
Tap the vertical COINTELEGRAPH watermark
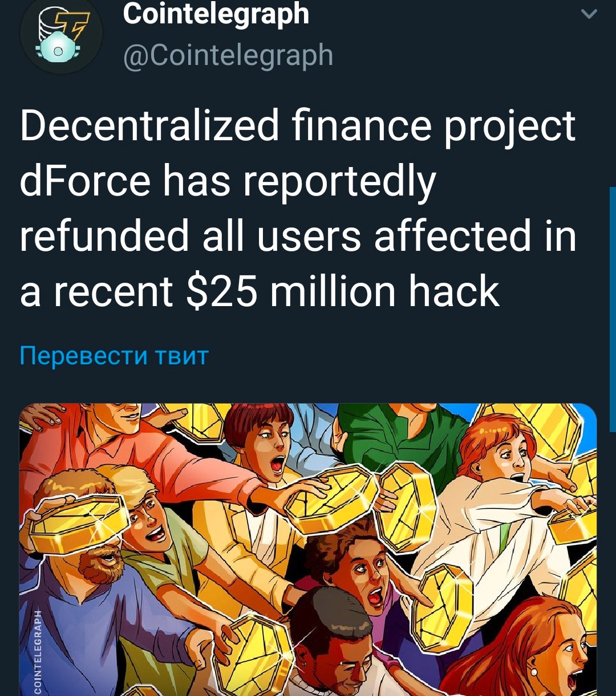38,651
